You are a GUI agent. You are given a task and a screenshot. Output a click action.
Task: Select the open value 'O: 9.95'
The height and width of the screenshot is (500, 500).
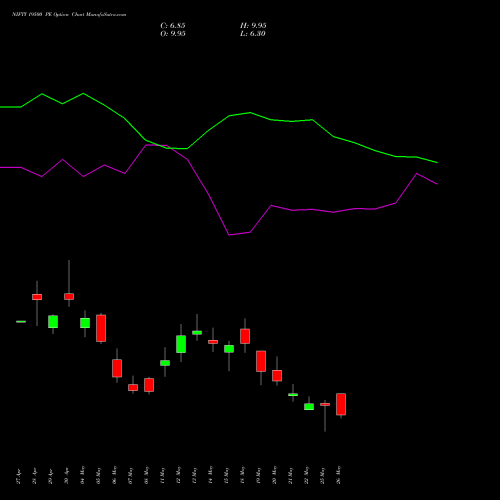(x=173, y=34)
